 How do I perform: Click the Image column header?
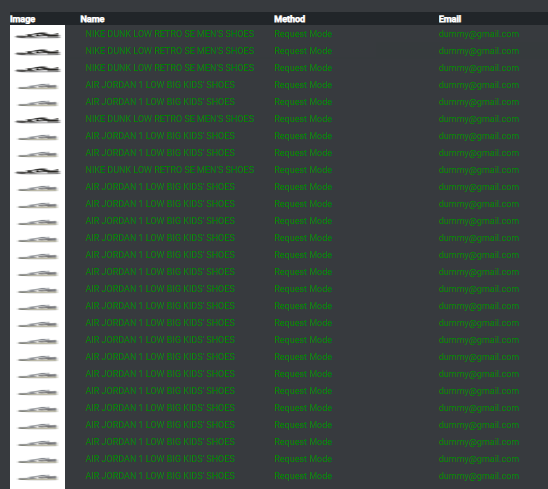click(x=22, y=19)
